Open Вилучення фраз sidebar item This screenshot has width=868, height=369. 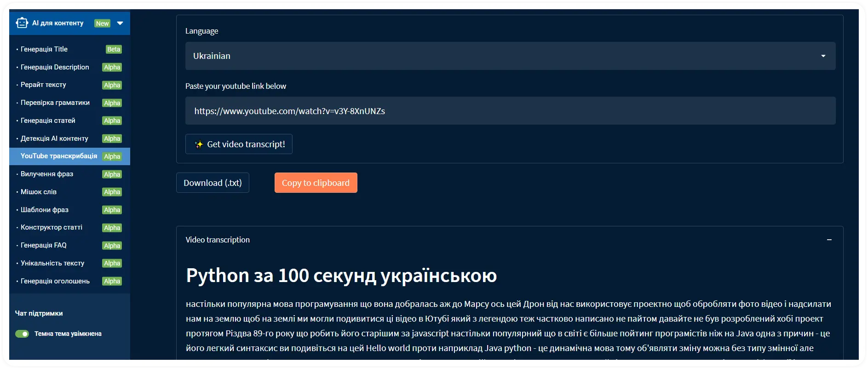click(47, 174)
